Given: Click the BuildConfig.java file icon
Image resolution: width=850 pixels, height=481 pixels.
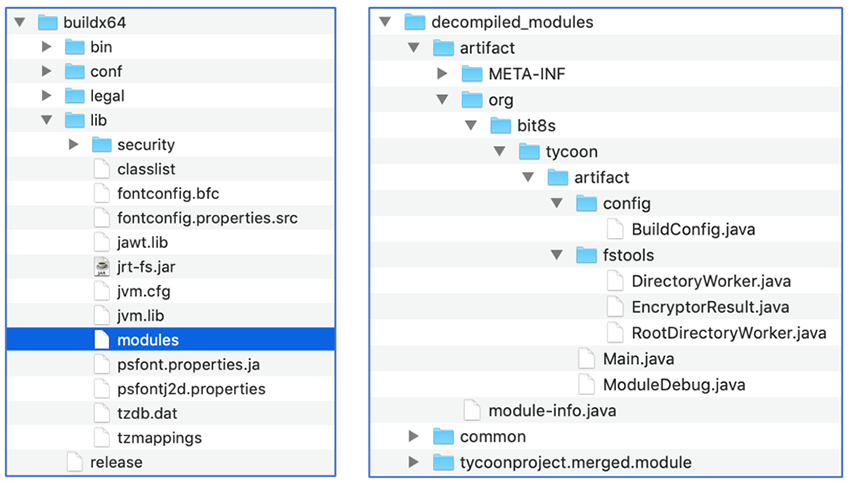Looking at the screenshot, I should (x=615, y=229).
